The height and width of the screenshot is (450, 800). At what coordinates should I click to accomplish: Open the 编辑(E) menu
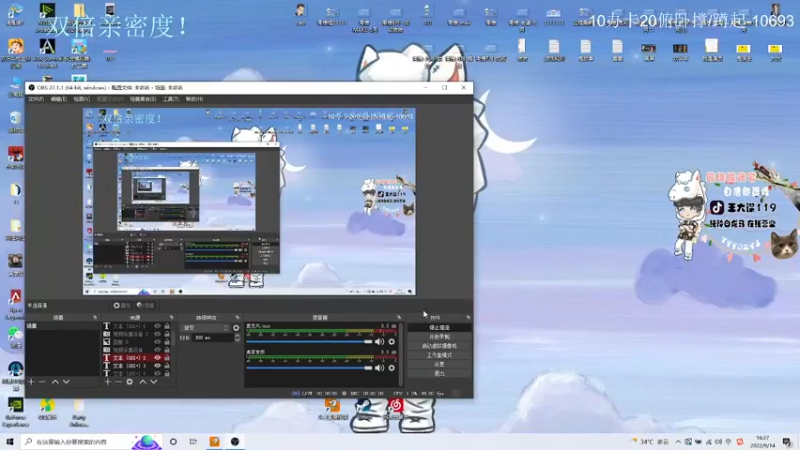click(x=59, y=99)
